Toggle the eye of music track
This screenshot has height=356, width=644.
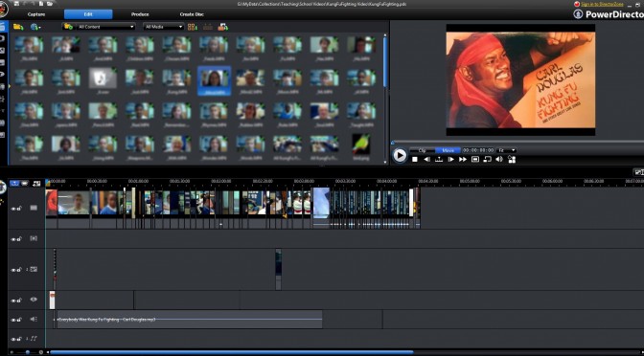click(13, 340)
